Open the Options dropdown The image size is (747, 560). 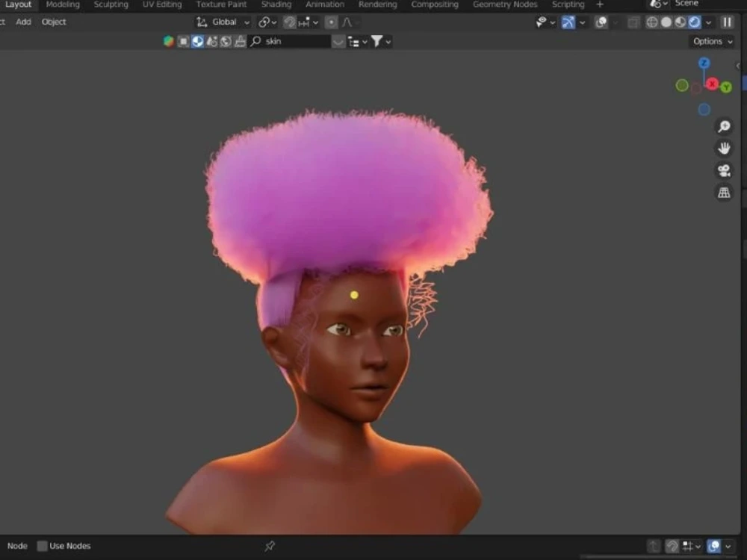[712, 41]
